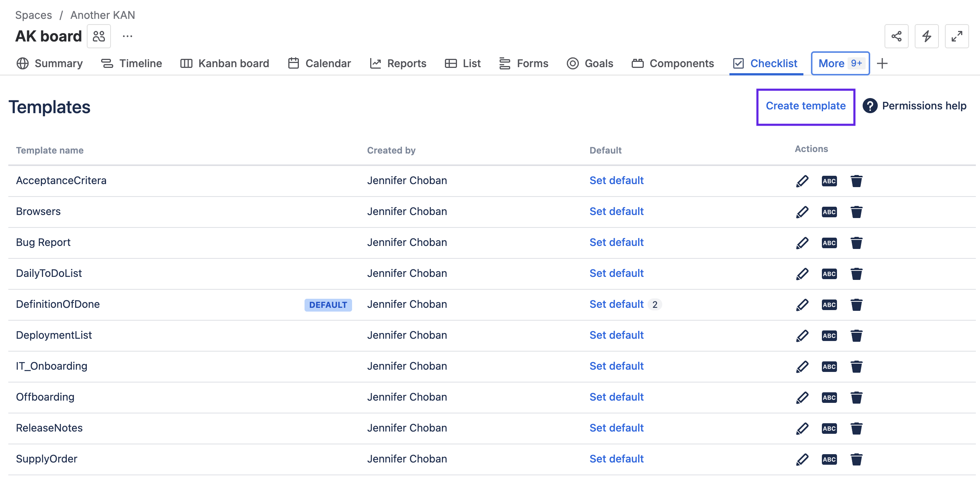Open Permissions help
Image resolution: width=980 pixels, height=490 pixels.
tap(914, 106)
